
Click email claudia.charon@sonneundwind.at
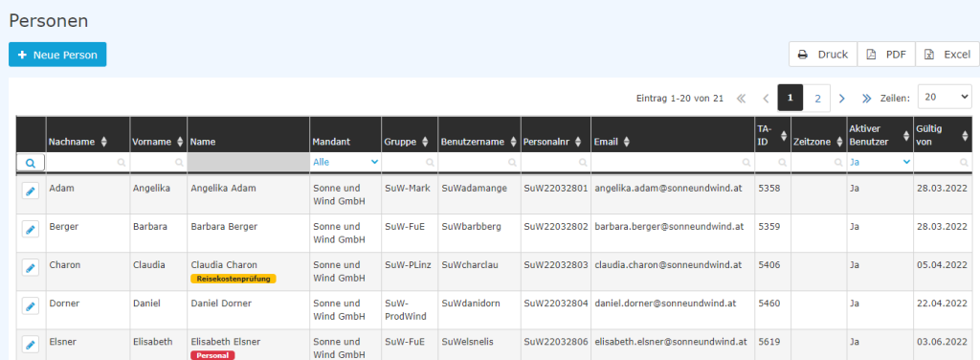[x=668, y=264]
